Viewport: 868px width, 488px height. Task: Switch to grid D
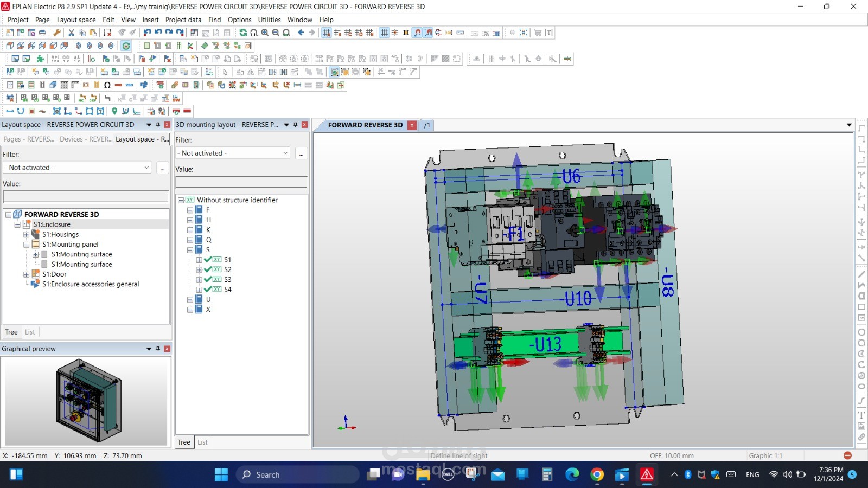[359, 33]
